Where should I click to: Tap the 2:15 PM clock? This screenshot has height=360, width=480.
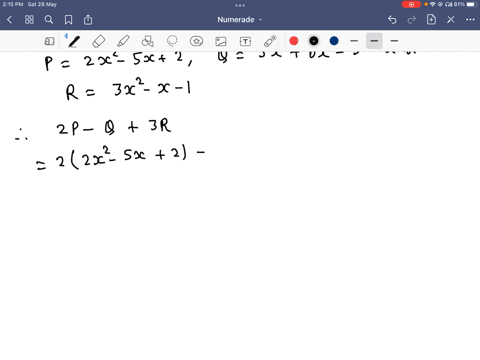[13, 4]
